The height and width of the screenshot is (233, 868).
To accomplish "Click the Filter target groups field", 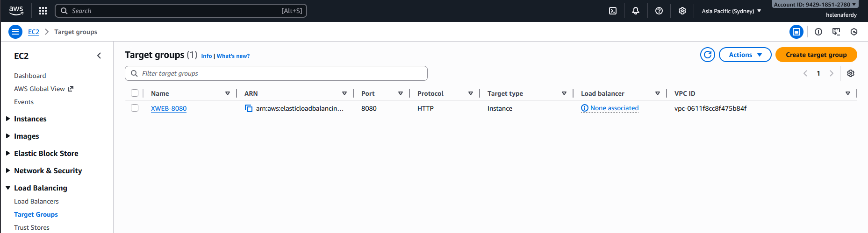I will point(280,73).
